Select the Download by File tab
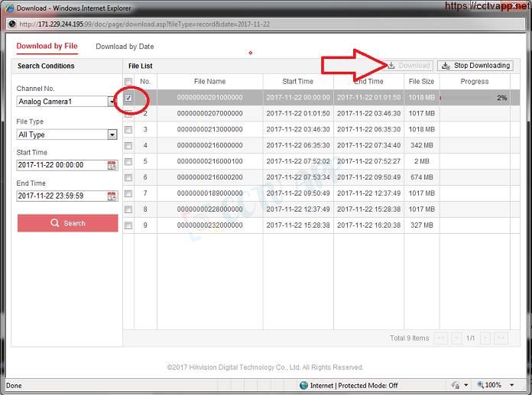 (47, 47)
